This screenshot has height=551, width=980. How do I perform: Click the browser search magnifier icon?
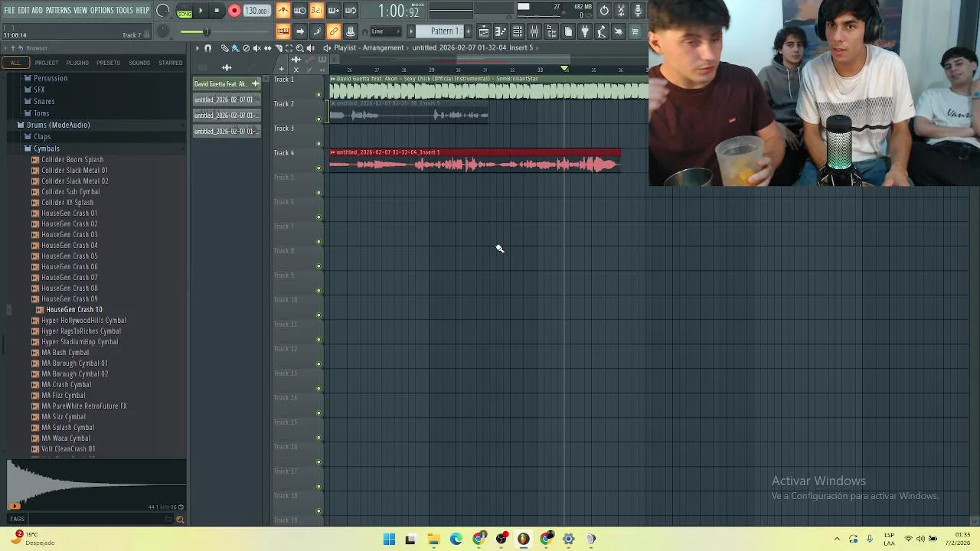[180, 520]
